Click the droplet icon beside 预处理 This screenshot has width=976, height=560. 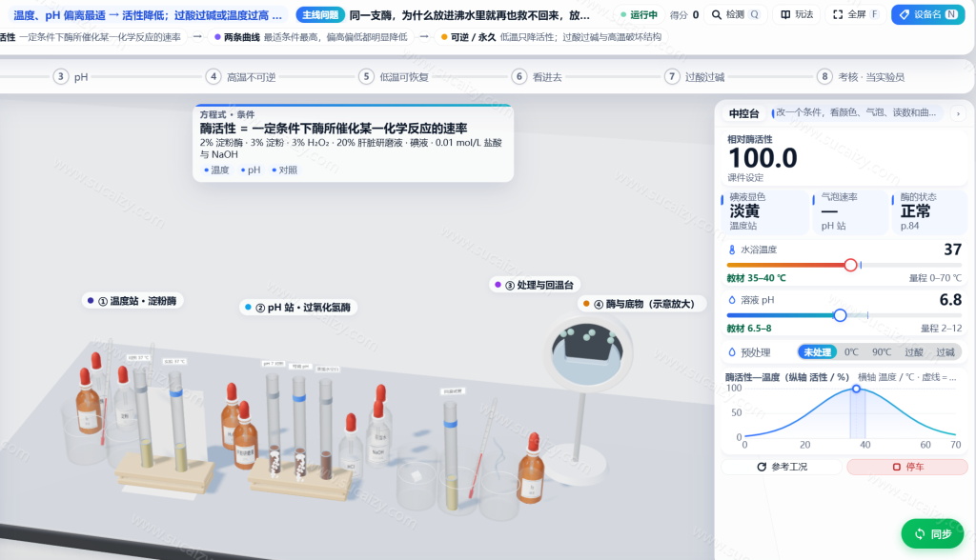[x=732, y=352]
